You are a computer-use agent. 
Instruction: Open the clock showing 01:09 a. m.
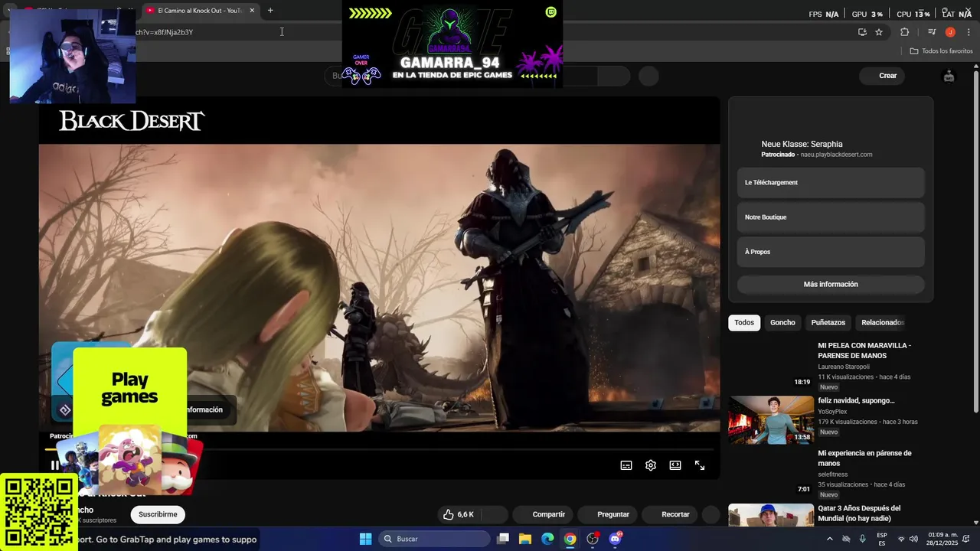coord(942,539)
